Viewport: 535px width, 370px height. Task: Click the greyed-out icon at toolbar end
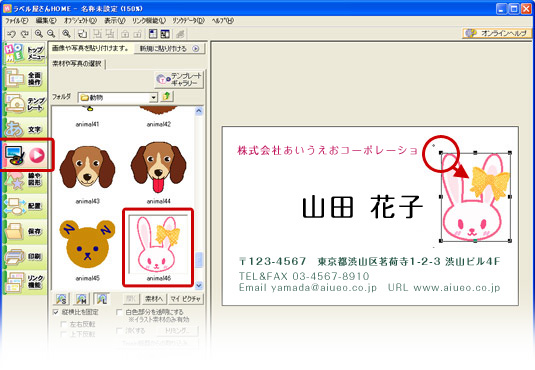pos(180,34)
